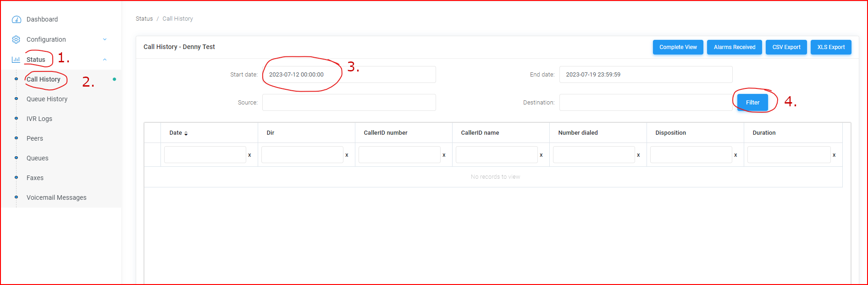Image resolution: width=868 pixels, height=285 pixels.
Task: Sort by Duration column header
Action: point(764,133)
